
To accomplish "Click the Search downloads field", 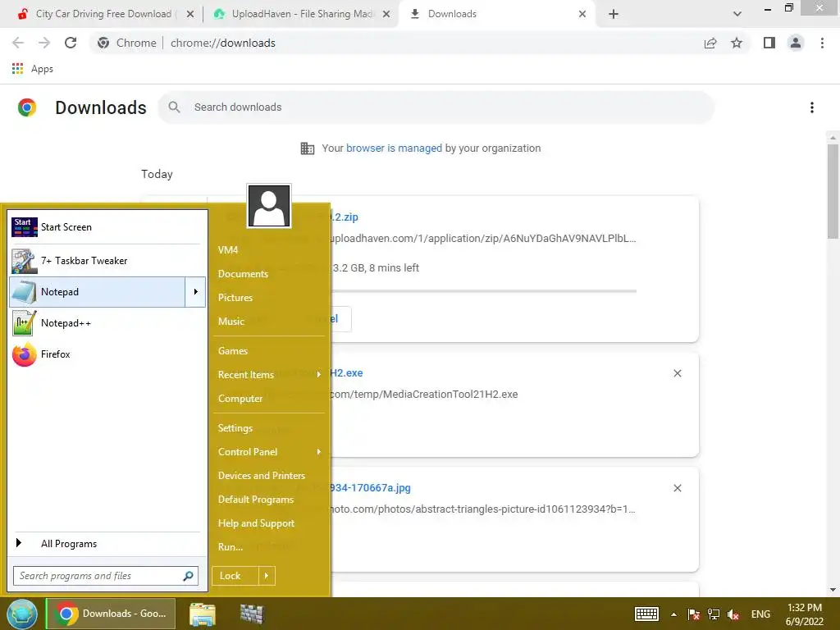I will (x=436, y=107).
